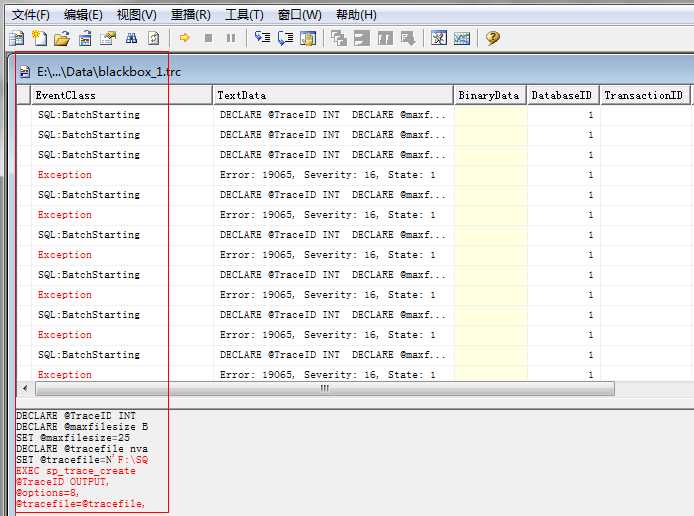
Task: Launch Database Engine Tuning Advisor icon
Action: tap(439, 39)
